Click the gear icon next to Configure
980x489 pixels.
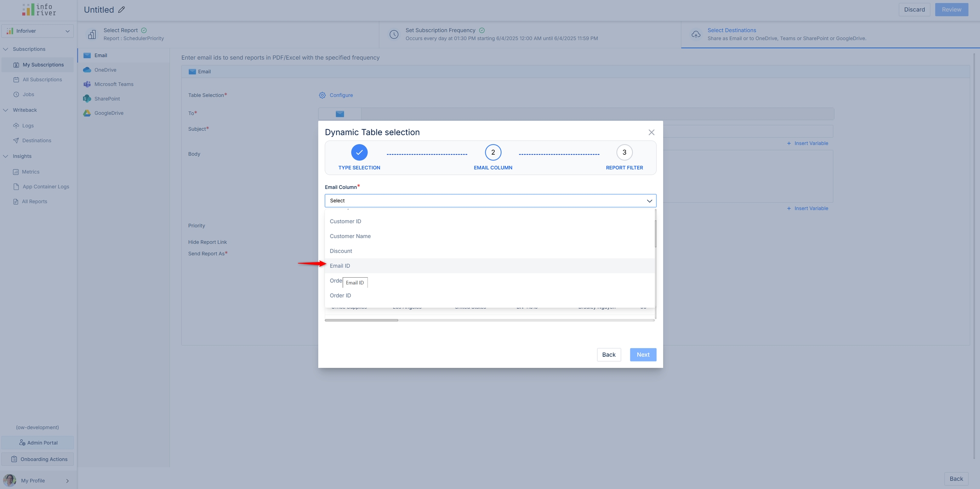322,95
